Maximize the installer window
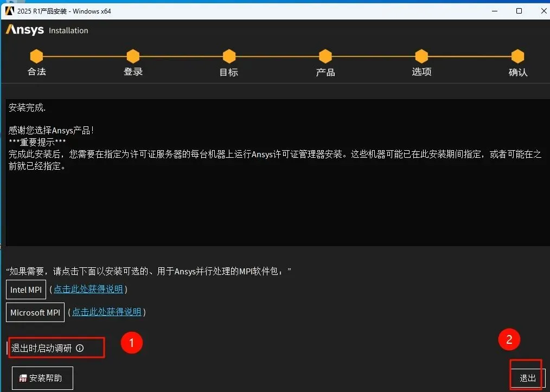 pos(519,11)
